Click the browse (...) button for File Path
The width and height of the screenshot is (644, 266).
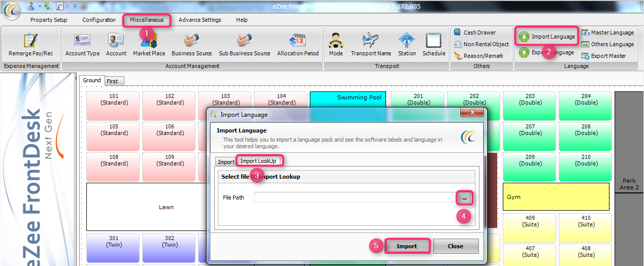click(464, 198)
